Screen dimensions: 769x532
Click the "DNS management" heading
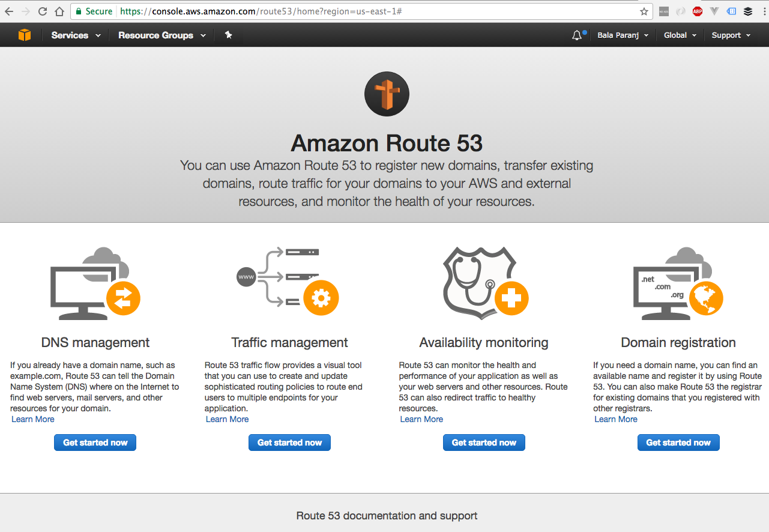[95, 343]
